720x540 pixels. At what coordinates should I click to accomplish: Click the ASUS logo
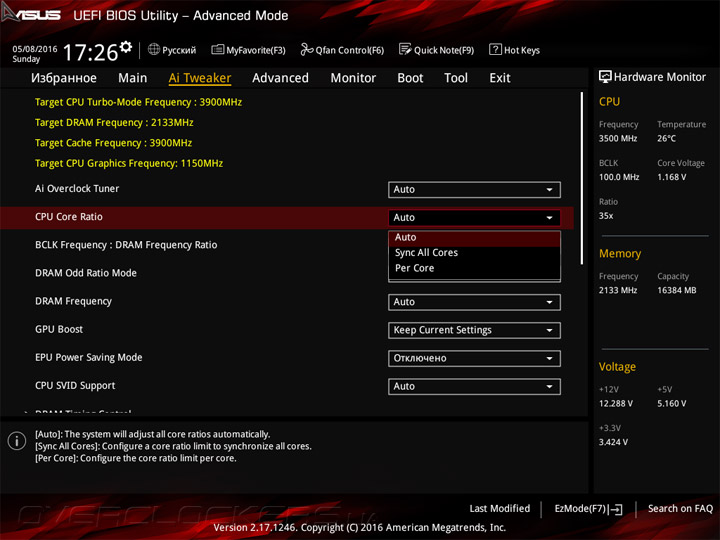[x=31, y=13]
